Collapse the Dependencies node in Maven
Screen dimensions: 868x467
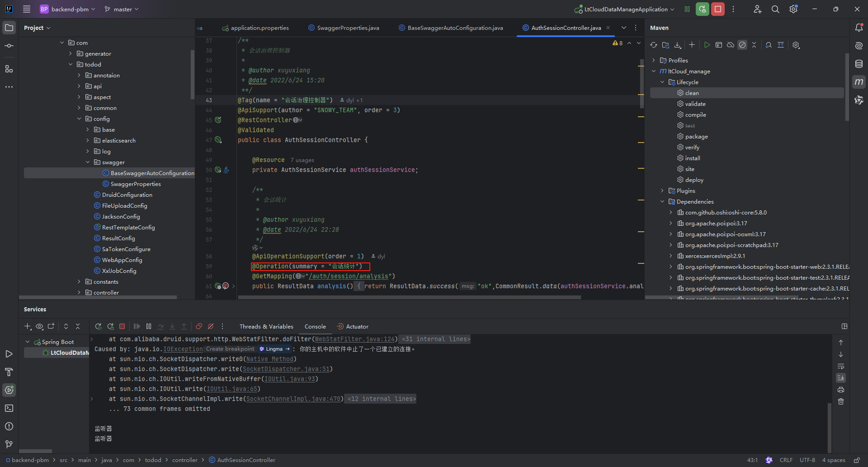663,201
